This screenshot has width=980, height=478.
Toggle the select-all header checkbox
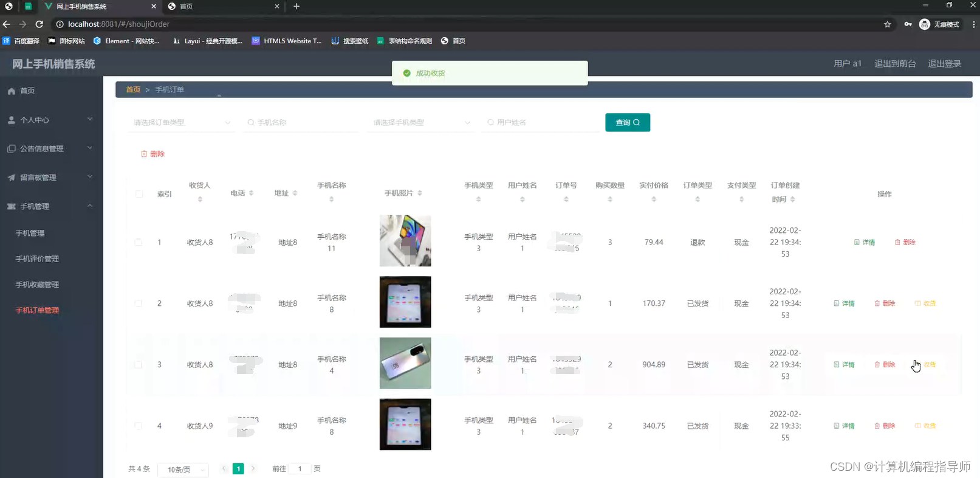(139, 194)
